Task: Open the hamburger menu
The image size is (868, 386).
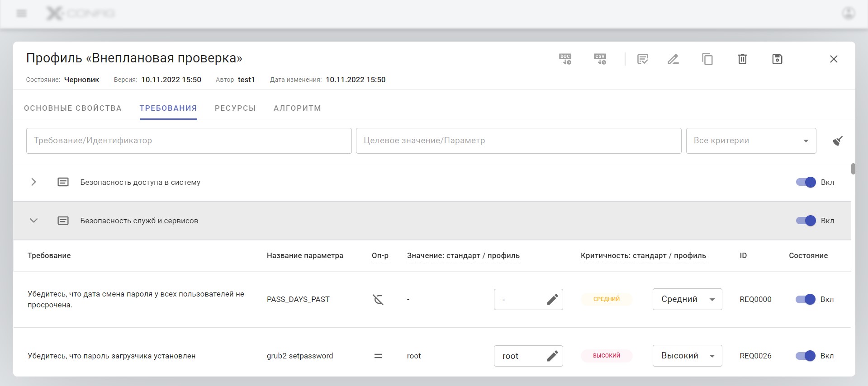Action: [x=21, y=14]
